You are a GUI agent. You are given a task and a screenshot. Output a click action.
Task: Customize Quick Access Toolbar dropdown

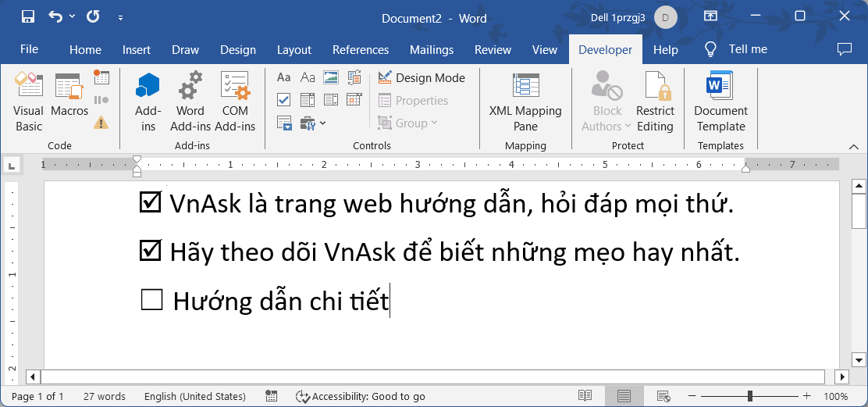coord(121,17)
